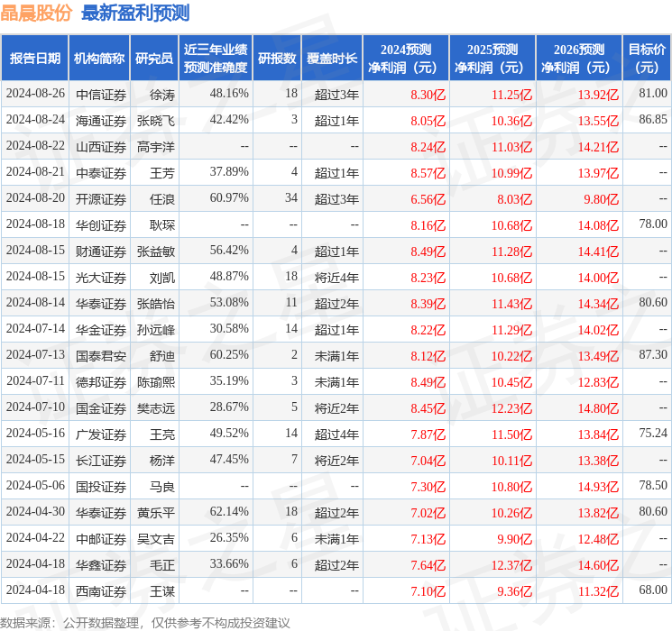
Task: Click the 研报数 column header
Action: tap(277, 59)
